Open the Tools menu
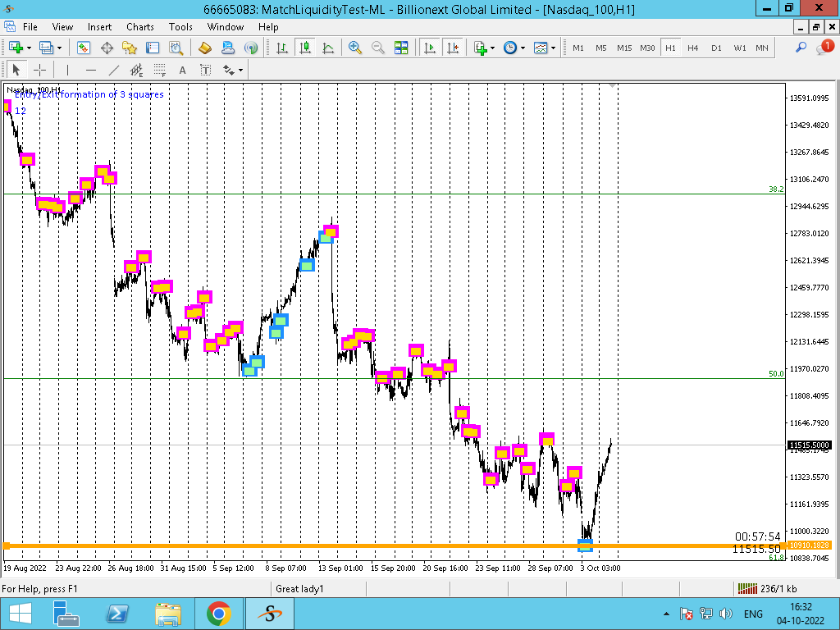The width and height of the screenshot is (840, 630). [x=180, y=27]
